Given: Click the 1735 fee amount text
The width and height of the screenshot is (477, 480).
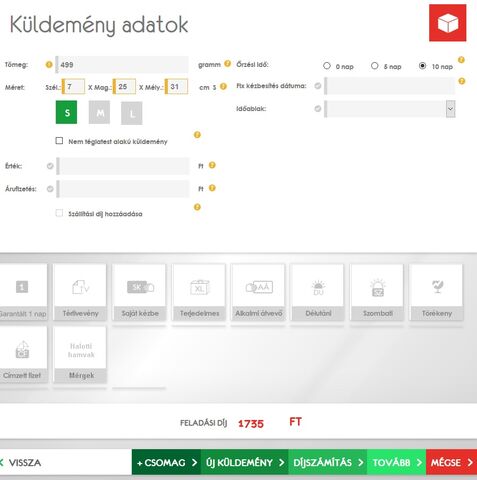Looking at the screenshot, I should tap(251, 424).
